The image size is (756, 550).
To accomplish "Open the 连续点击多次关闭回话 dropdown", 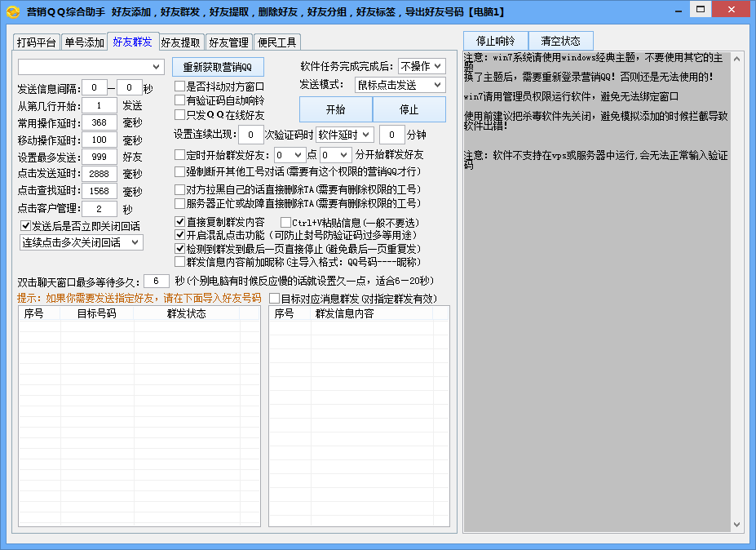I will (81, 242).
